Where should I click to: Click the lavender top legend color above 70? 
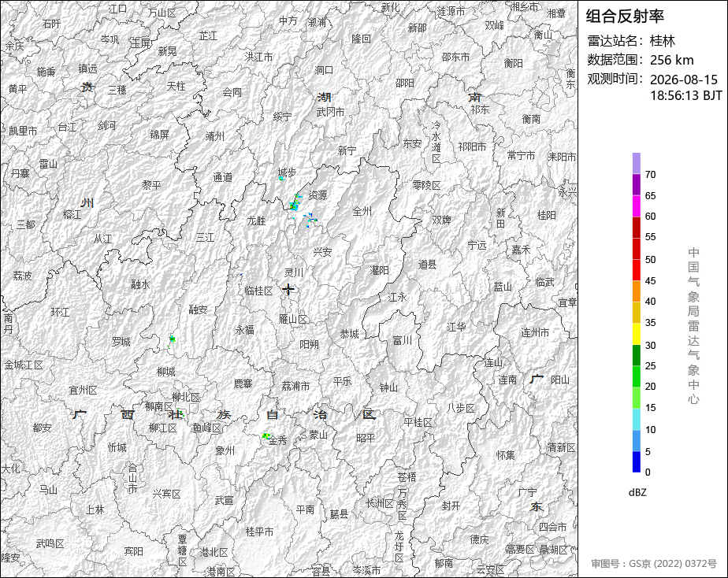tap(636, 163)
